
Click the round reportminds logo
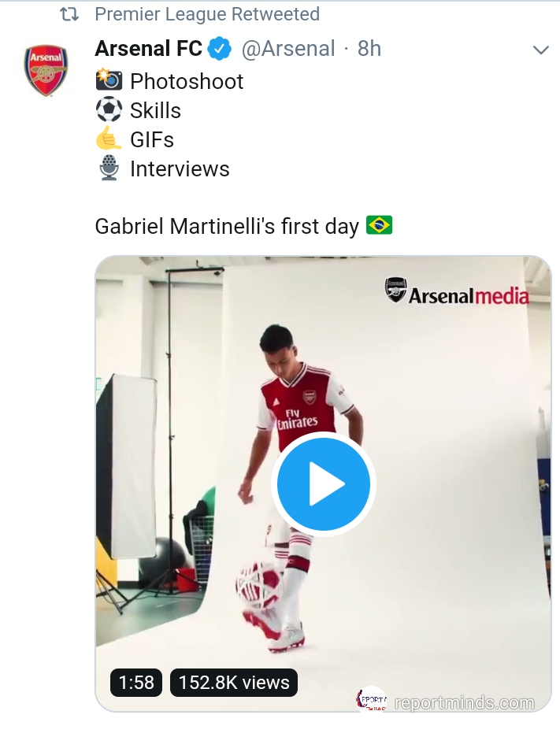coord(373,700)
